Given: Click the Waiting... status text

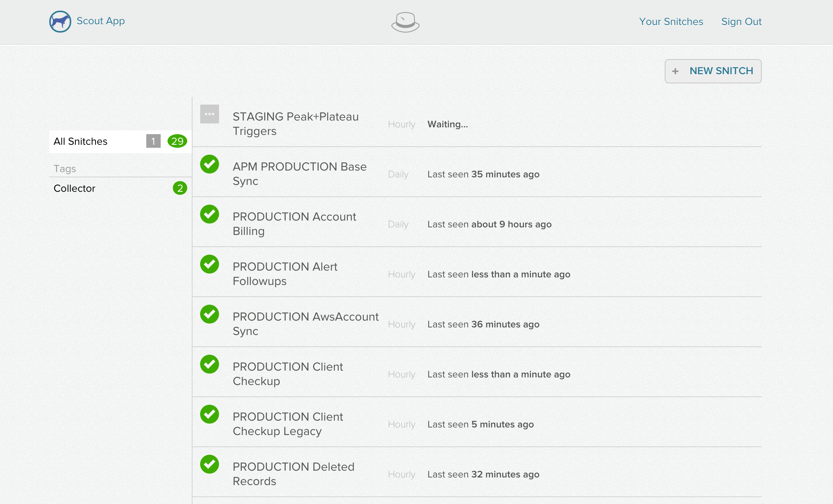Looking at the screenshot, I should point(448,124).
